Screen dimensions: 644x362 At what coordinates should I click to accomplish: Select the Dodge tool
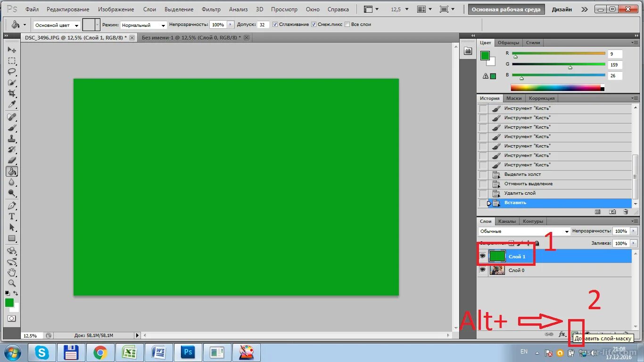tap(12, 193)
